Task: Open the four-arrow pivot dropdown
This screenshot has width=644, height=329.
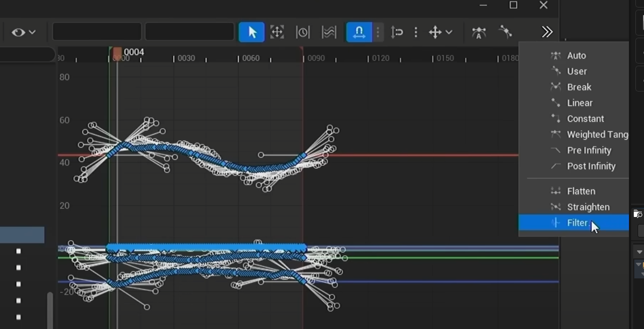Action: pyautogui.click(x=440, y=32)
